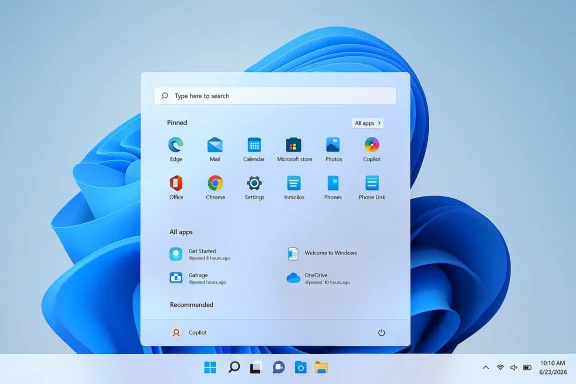Click the volume speaker tray icon
576x384 pixels.
(x=514, y=367)
